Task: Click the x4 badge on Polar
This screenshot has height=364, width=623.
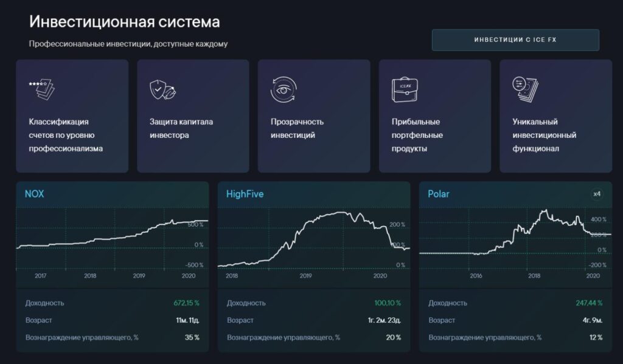Action: 597,194
